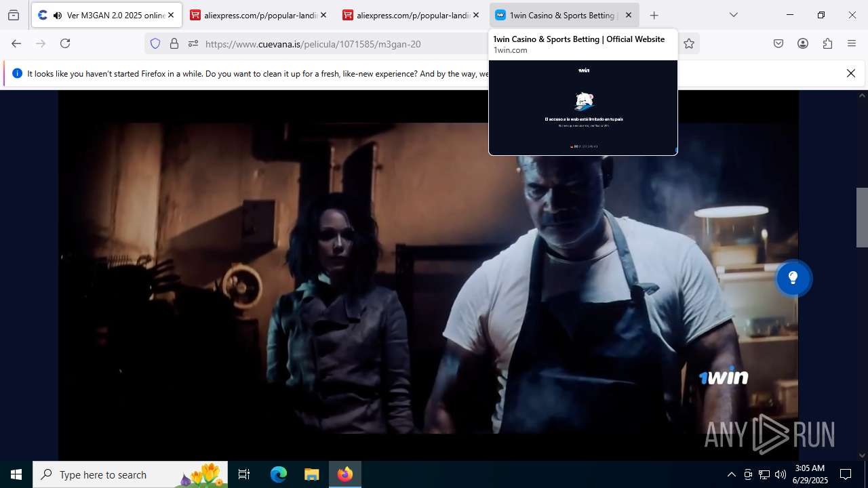Go back to the previous page
The image size is (868, 488).
(x=16, y=43)
